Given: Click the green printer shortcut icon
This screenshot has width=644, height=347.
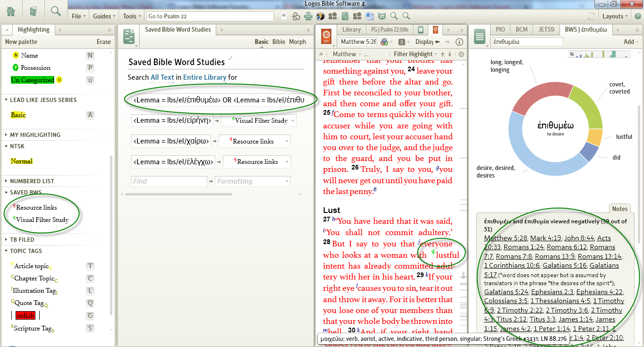Looking at the screenshot, I should (308, 16).
